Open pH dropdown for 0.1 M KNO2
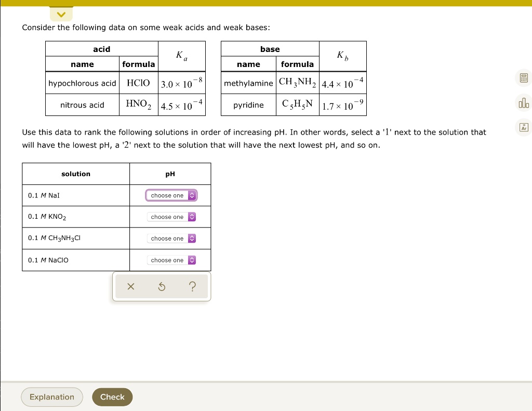 click(171, 217)
